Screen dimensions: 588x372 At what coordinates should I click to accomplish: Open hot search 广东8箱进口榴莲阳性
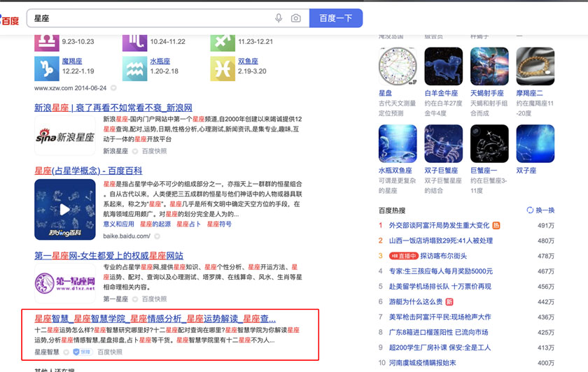[x=438, y=332]
